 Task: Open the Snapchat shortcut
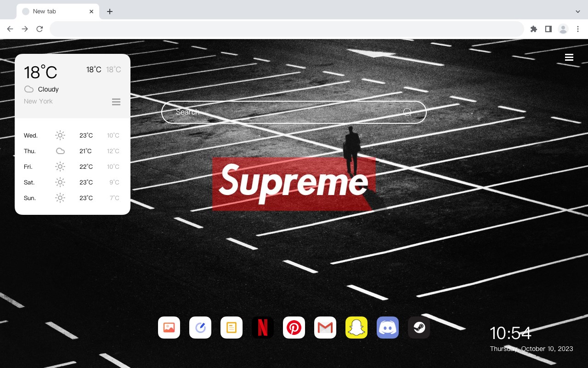coord(356,328)
